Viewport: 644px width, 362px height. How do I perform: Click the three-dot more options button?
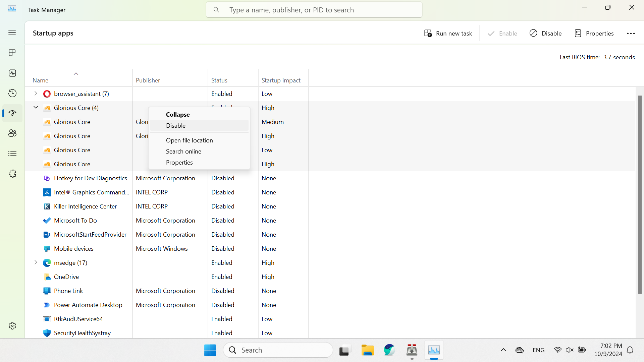click(x=631, y=33)
